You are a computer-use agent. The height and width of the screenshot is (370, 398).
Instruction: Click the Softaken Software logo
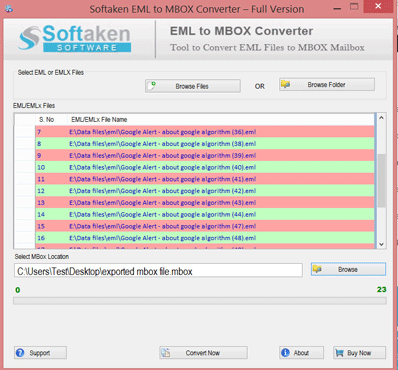pyautogui.click(x=74, y=39)
